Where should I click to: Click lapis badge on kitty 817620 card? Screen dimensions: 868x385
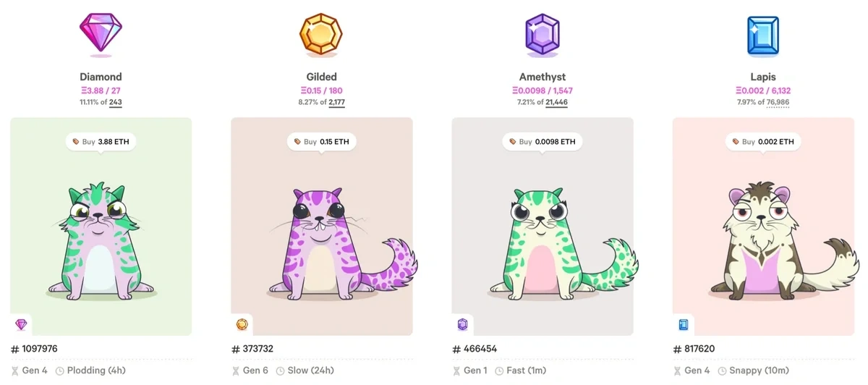pos(683,325)
